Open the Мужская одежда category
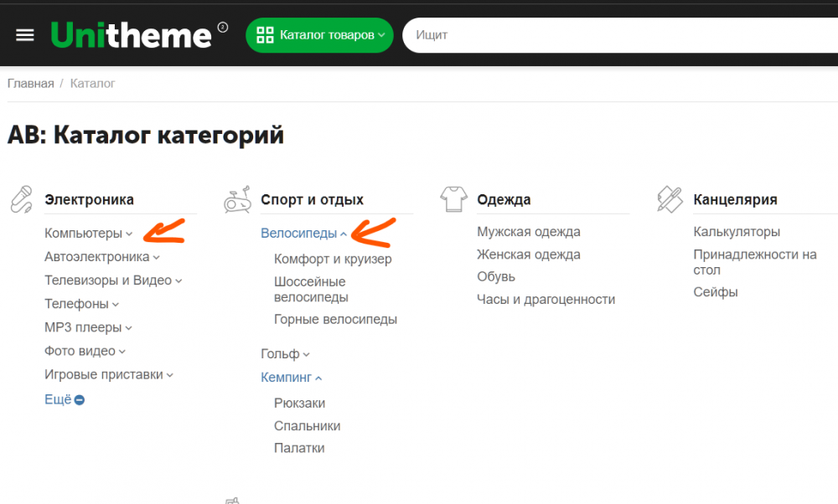Image resolution: width=838 pixels, height=504 pixels. tap(528, 232)
